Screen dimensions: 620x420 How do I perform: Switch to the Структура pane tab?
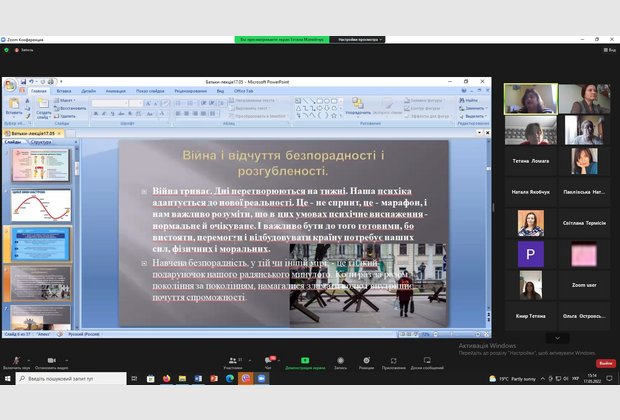point(41,142)
